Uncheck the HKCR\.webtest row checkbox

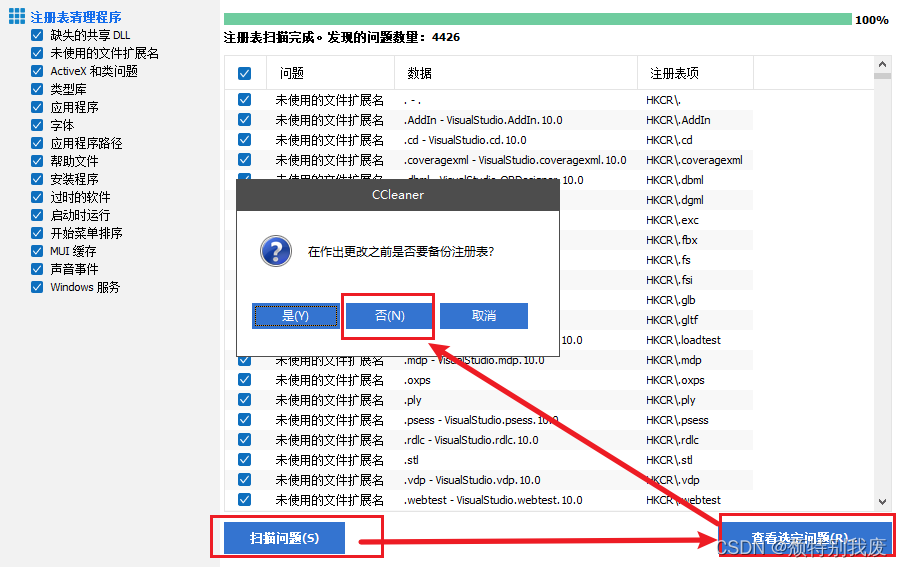tap(244, 500)
